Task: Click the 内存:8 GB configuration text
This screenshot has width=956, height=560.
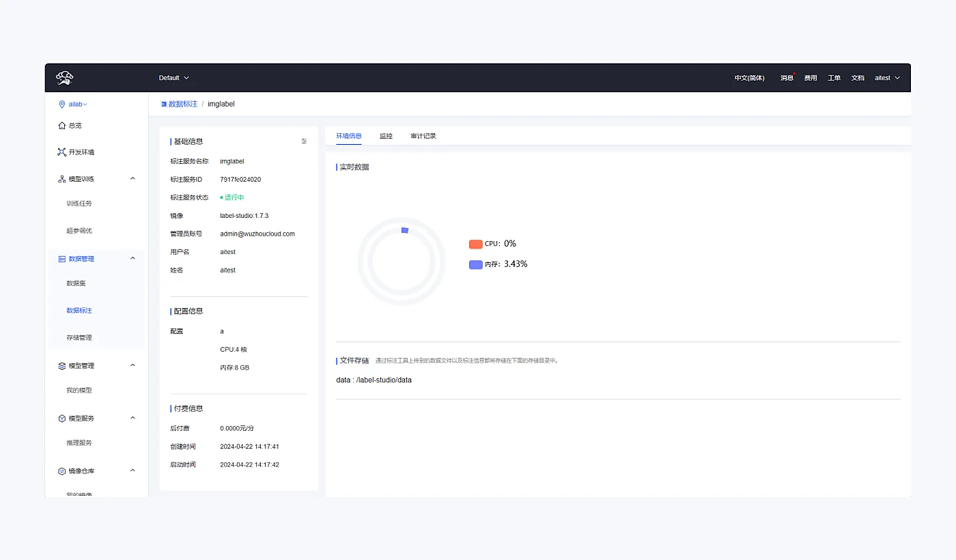Action: coord(235,367)
